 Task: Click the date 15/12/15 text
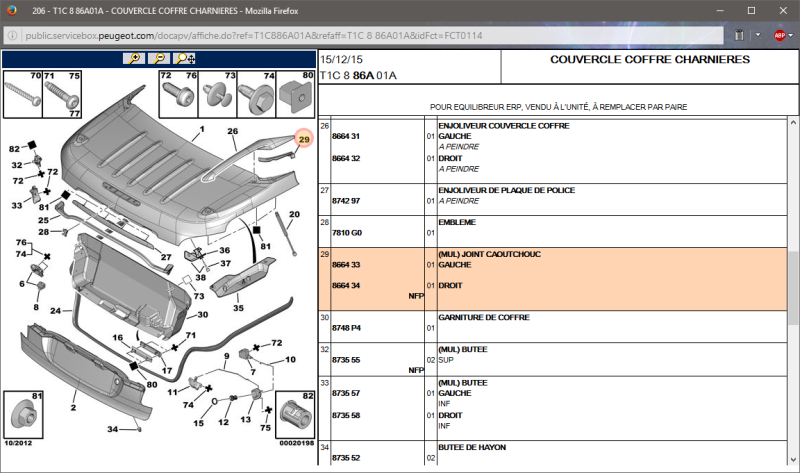(341, 59)
